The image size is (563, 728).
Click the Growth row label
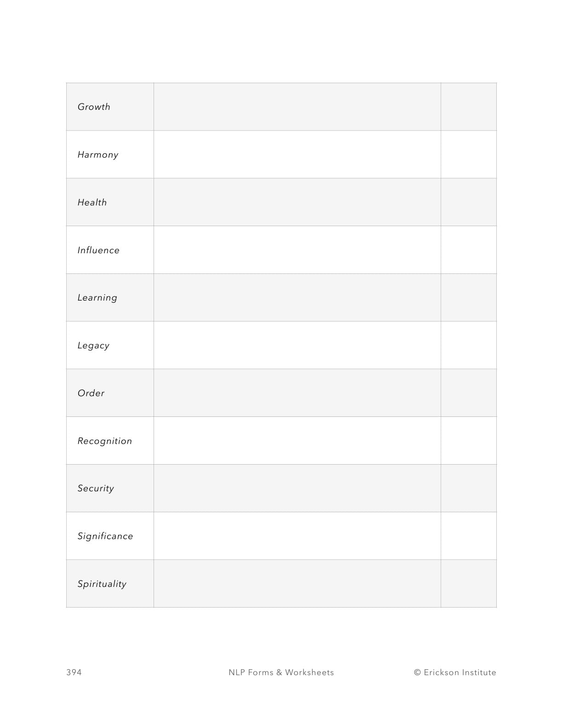94,107
